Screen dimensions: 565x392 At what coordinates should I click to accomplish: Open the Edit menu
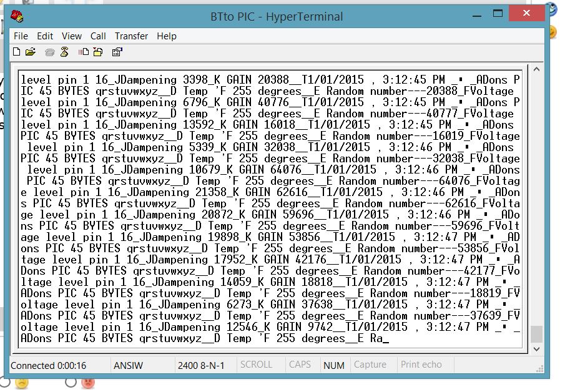pos(45,36)
